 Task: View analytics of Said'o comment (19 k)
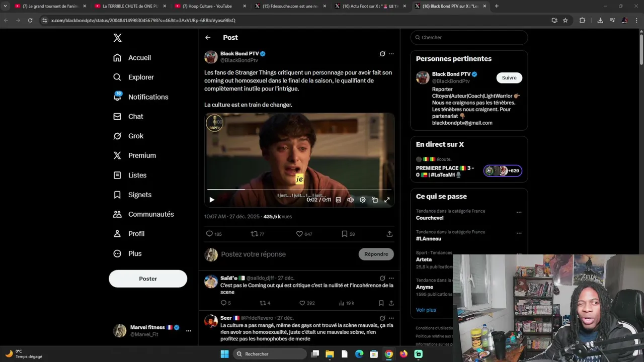(x=347, y=303)
